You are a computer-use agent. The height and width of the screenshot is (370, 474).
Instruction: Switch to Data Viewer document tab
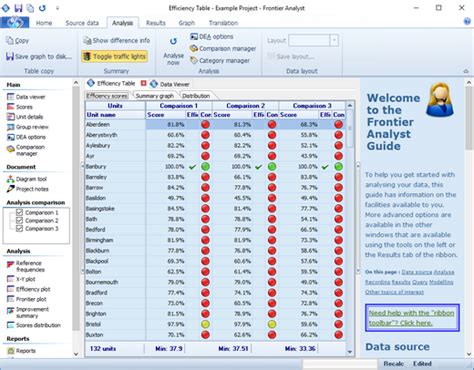pyautogui.click(x=170, y=84)
